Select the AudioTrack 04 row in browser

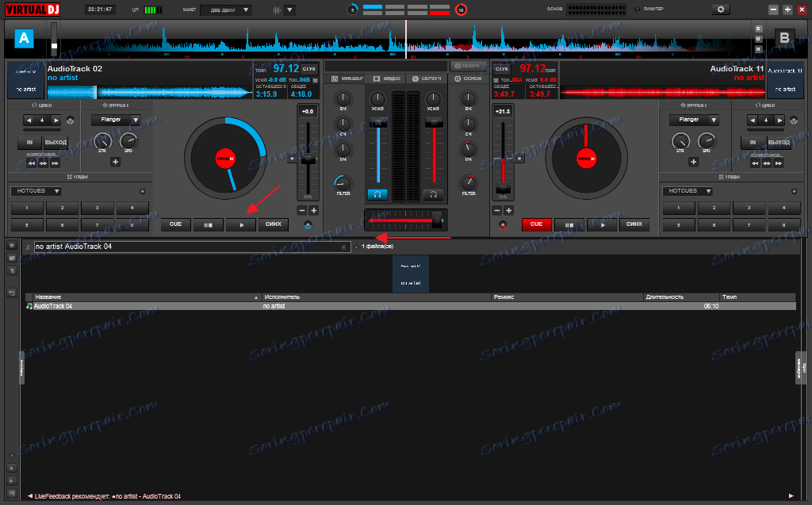click(410, 306)
